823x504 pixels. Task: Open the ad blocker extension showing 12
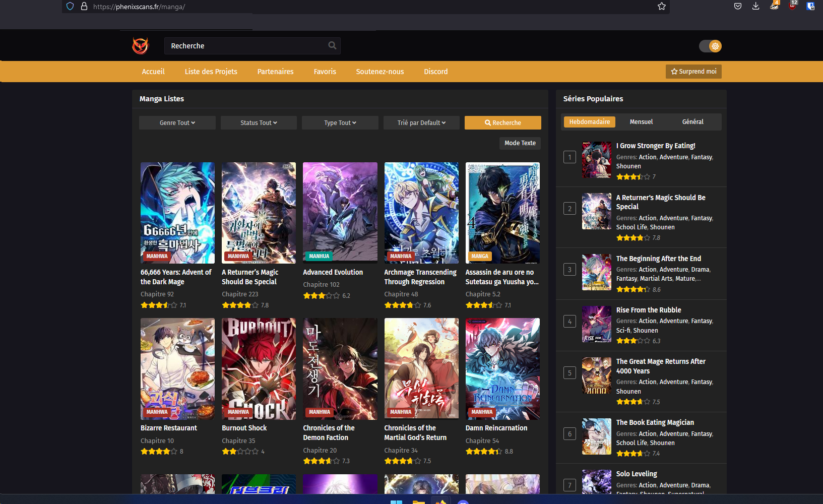pos(792,6)
